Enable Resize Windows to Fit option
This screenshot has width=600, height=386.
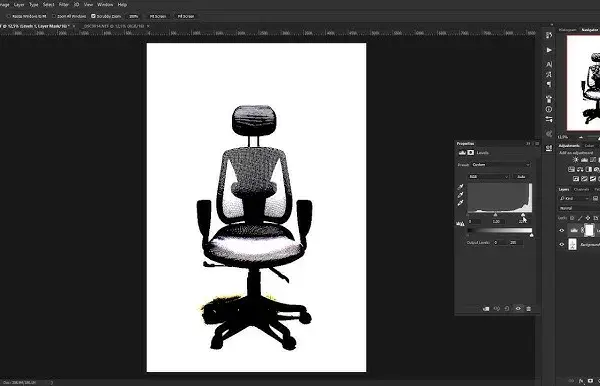coord(9,16)
